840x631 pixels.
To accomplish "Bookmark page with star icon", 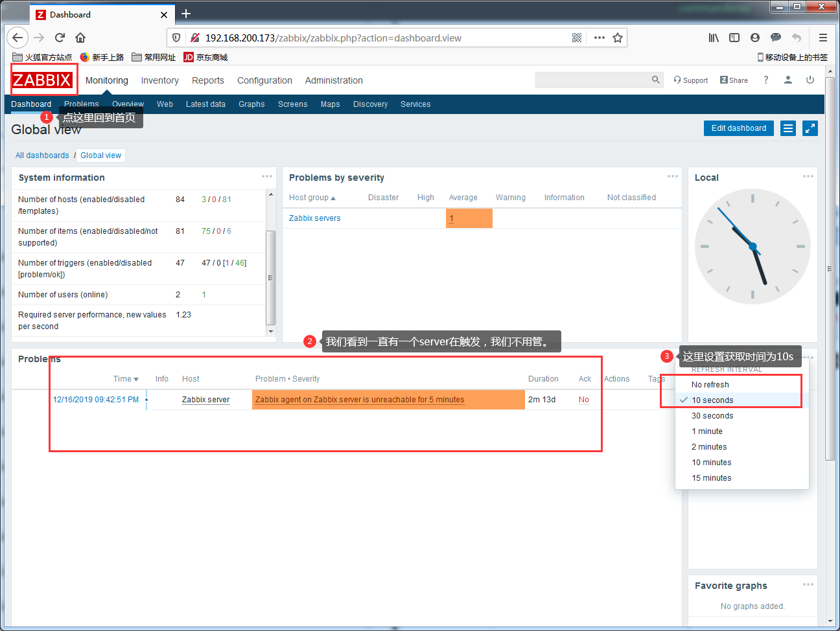I will tap(618, 38).
